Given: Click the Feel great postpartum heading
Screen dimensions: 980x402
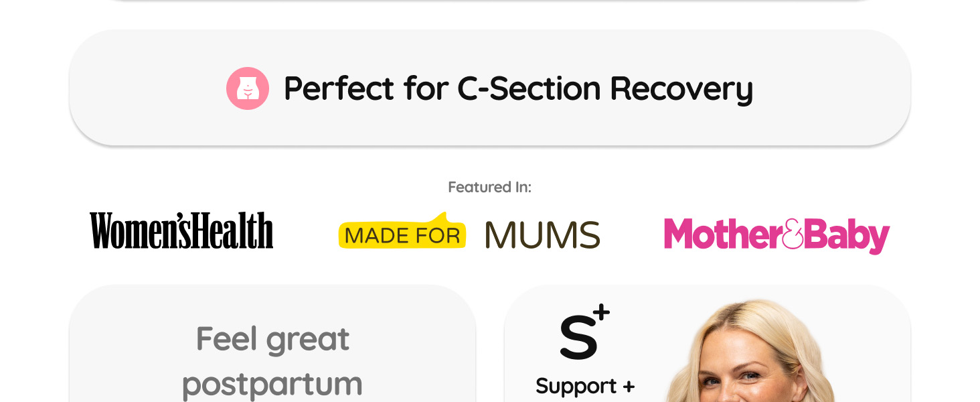Looking at the screenshot, I should coord(272,361).
